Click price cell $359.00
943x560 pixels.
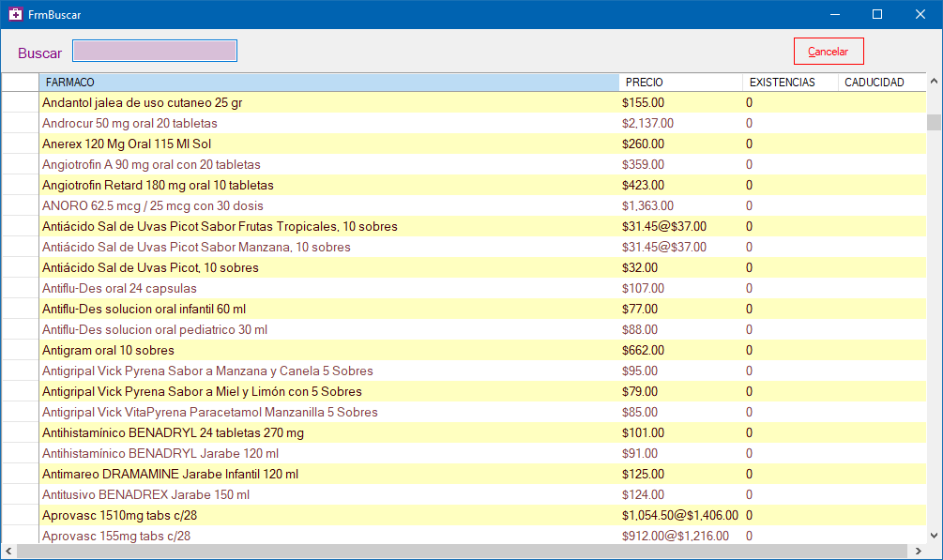click(x=681, y=165)
